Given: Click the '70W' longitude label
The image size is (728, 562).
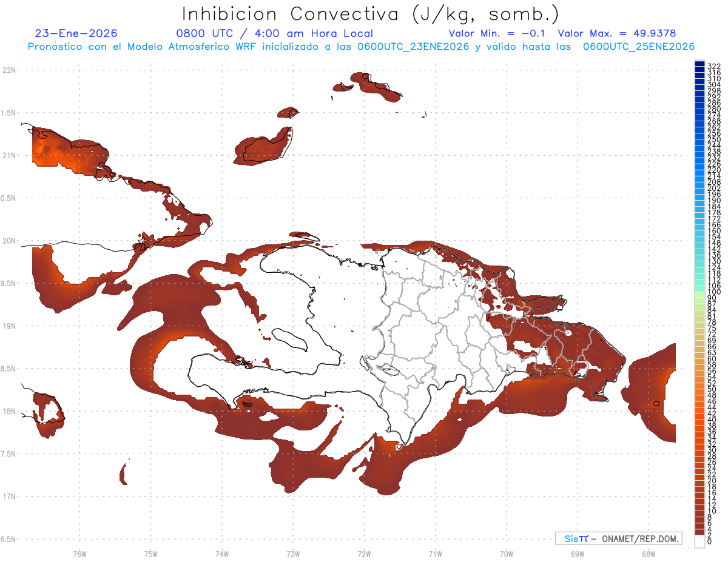Looking at the screenshot, I should click(x=506, y=554).
